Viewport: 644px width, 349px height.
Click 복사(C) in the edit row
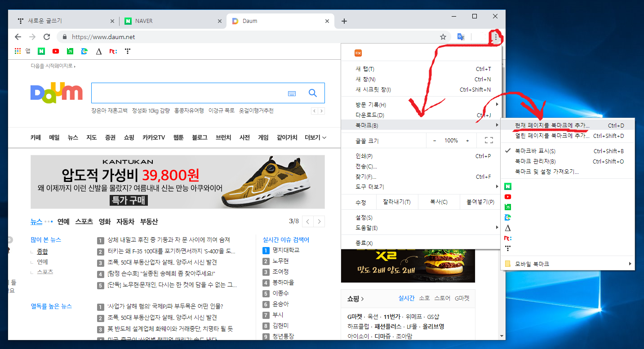click(439, 202)
